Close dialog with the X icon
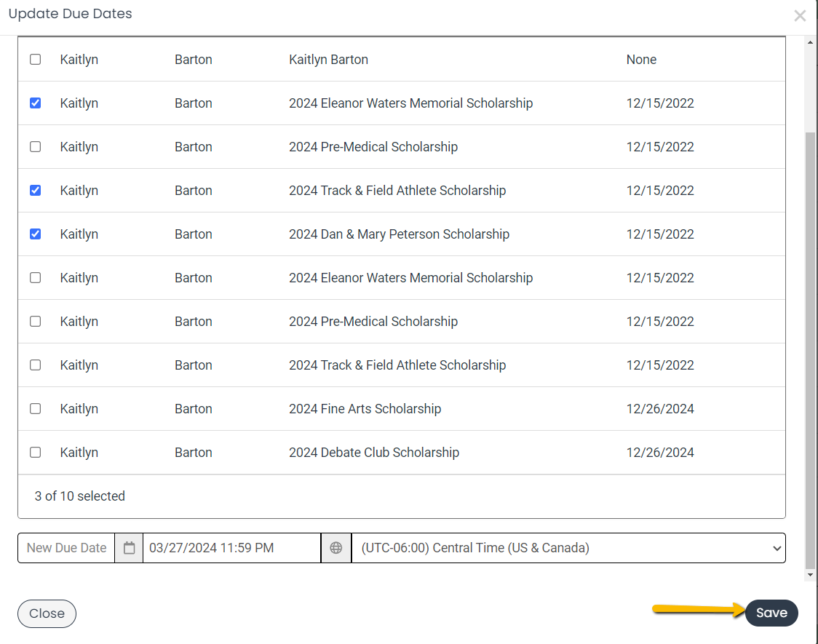 click(800, 15)
